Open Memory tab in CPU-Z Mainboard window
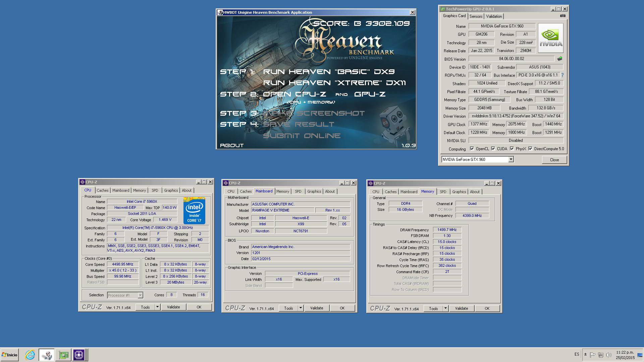Screen dimensions: 644x362 (x=282, y=191)
